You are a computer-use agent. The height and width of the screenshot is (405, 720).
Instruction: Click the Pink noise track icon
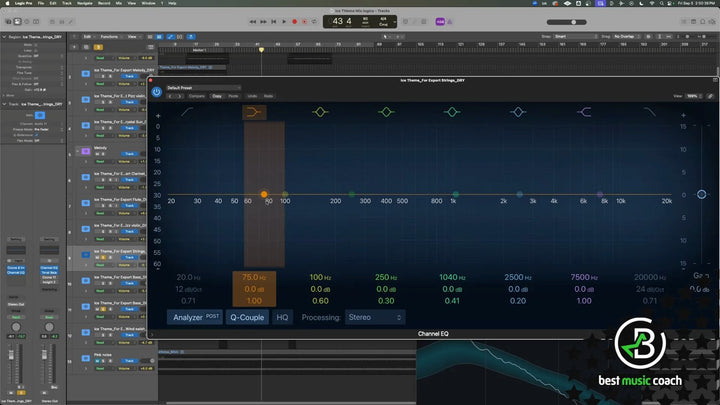tap(85, 358)
